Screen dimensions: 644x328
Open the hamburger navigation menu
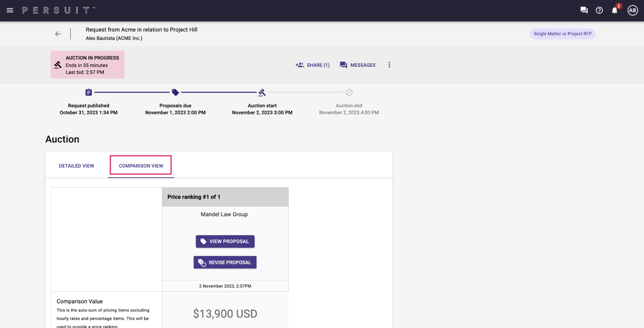point(10,11)
